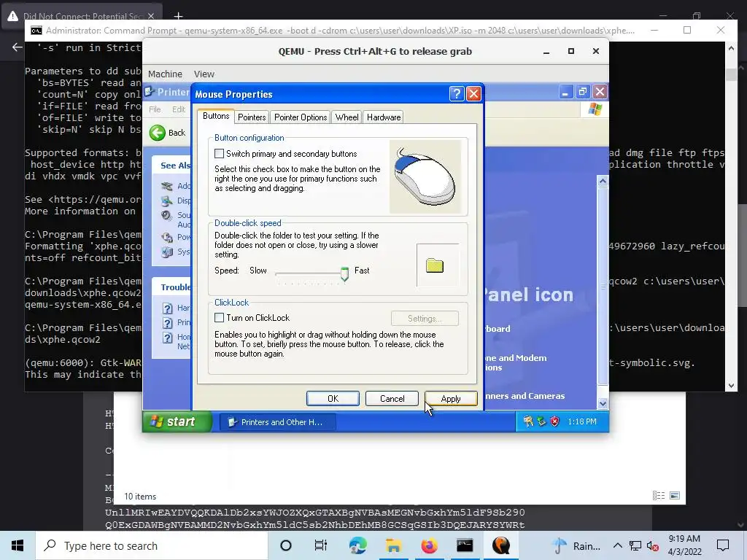Switch to Command Prompt taskbar icon
Screen dimensions: 747x560
465,545
